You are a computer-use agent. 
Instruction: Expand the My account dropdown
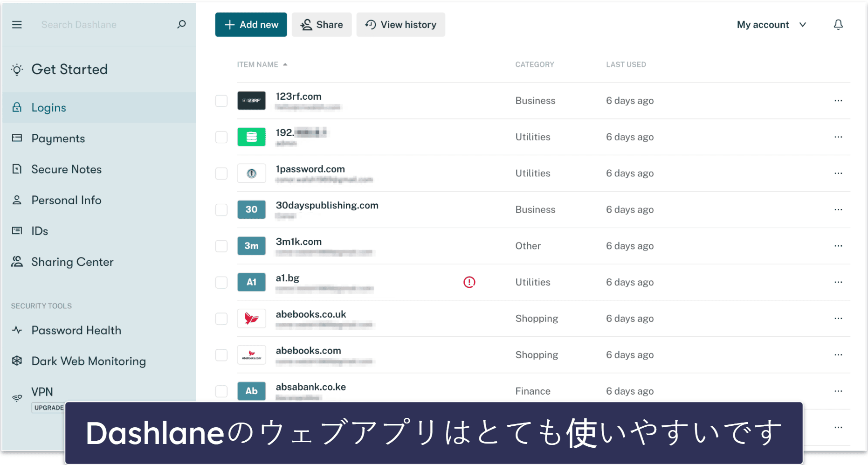coord(772,25)
